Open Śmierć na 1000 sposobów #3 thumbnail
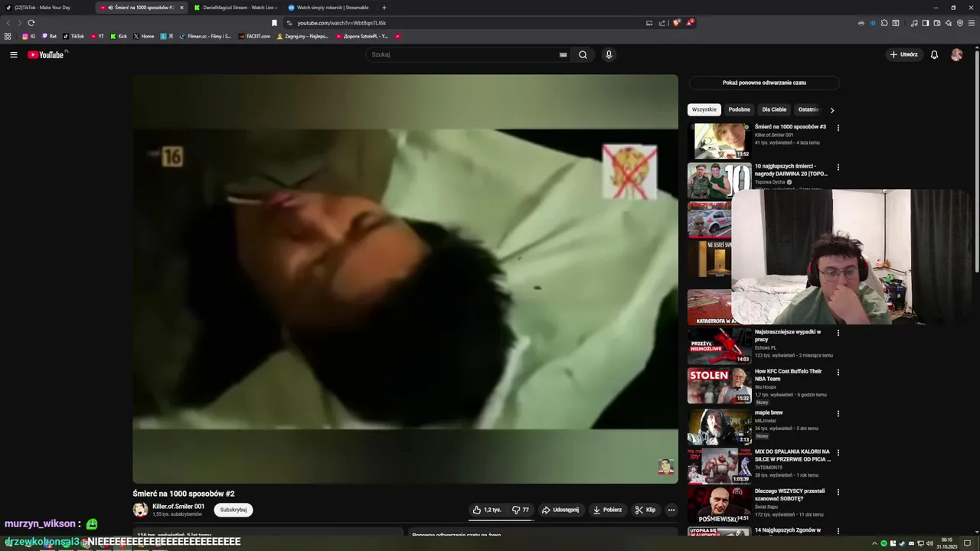Viewport: 980px width, 551px height. (720, 141)
